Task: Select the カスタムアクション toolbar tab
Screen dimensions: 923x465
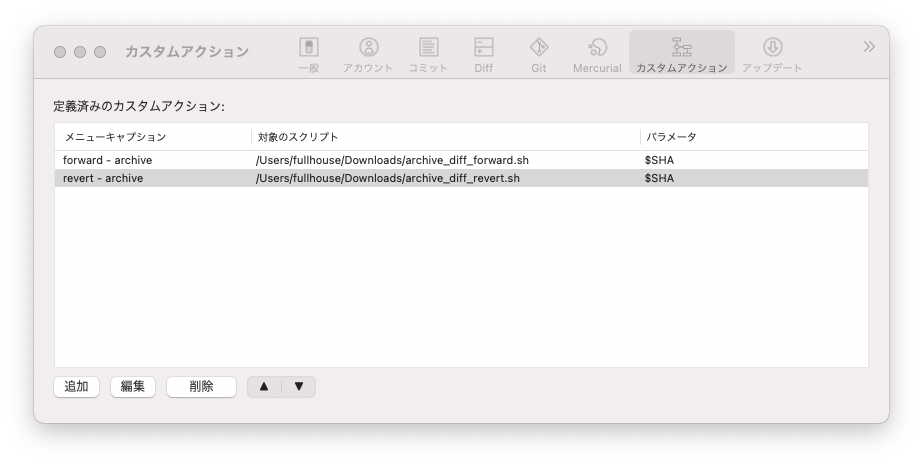Action: point(682,53)
